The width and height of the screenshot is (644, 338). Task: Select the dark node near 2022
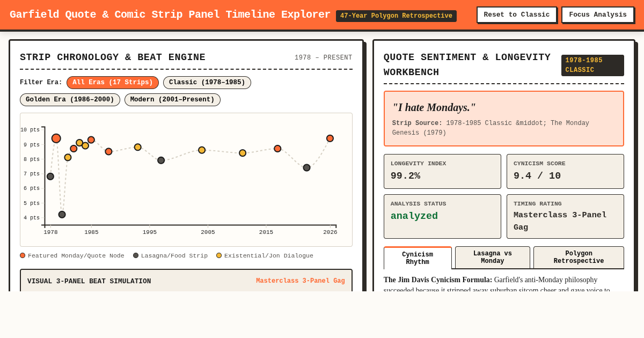[307, 168]
